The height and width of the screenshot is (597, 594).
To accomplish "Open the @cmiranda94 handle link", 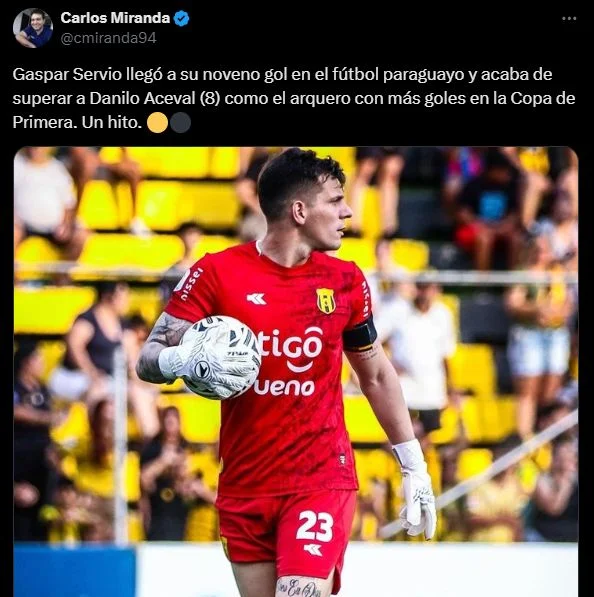I will [x=109, y=38].
